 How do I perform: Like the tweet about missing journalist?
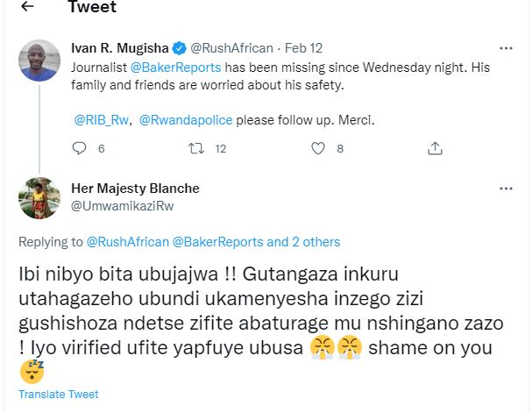click(x=318, y=149)
